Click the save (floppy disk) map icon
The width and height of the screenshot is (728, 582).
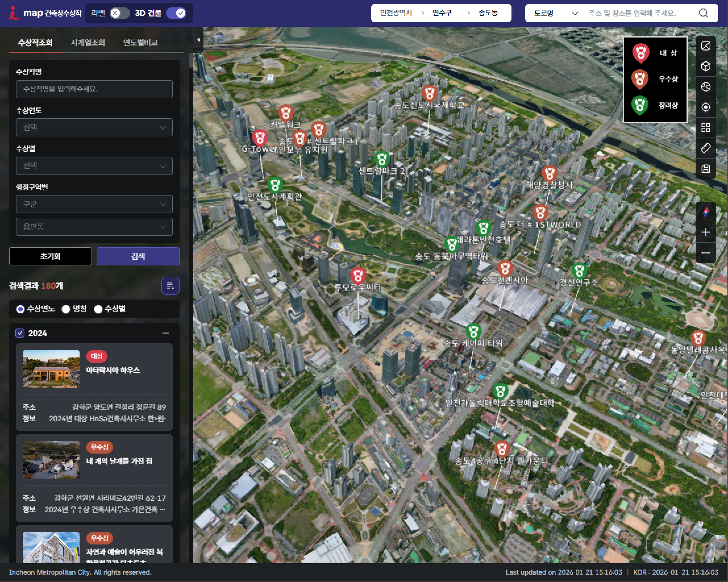tap(705, 169)
